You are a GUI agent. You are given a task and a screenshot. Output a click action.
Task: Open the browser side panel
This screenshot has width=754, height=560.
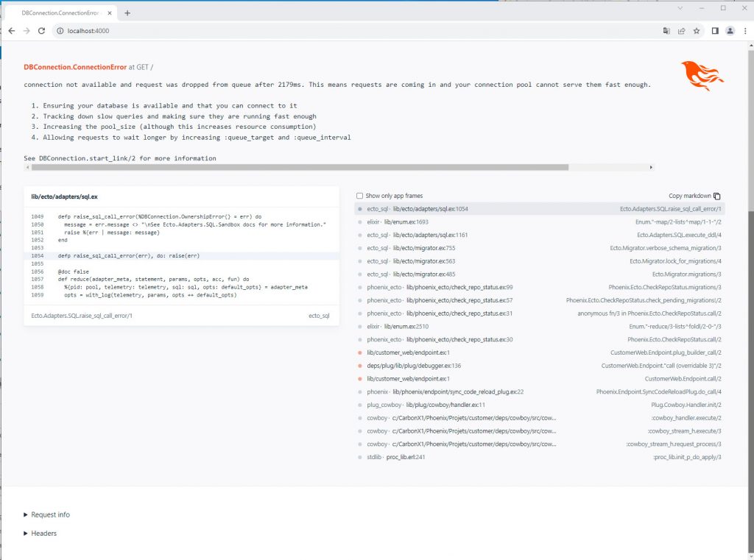[714, 31]
